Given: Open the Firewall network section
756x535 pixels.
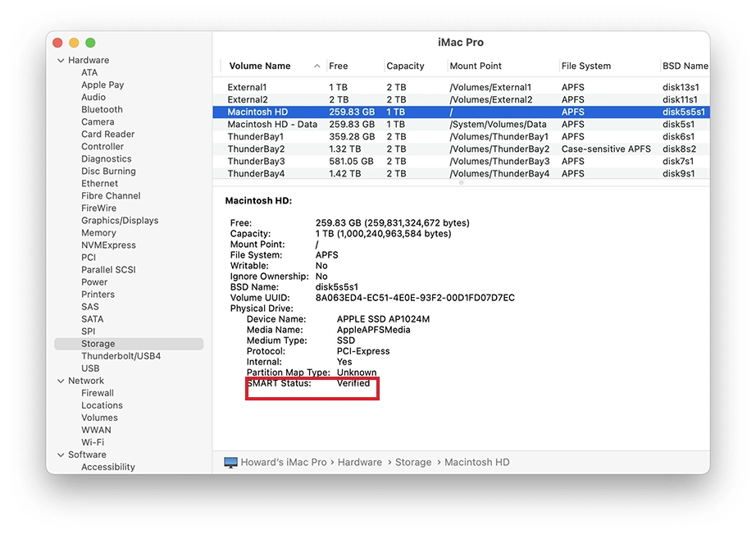Looking at the screenshot, I should [x=98, y=393].
